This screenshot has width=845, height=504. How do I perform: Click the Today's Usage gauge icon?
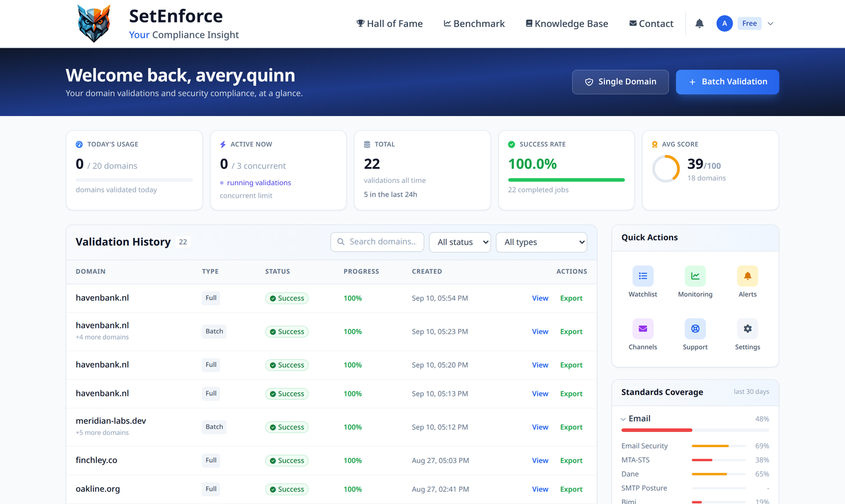coord(79,145)
